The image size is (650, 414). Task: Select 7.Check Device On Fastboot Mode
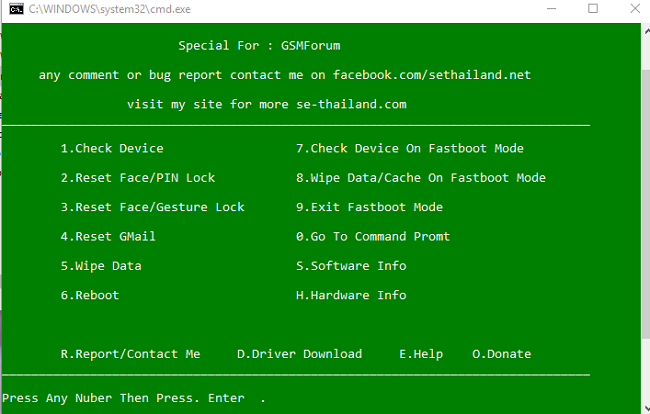[410, 149]
